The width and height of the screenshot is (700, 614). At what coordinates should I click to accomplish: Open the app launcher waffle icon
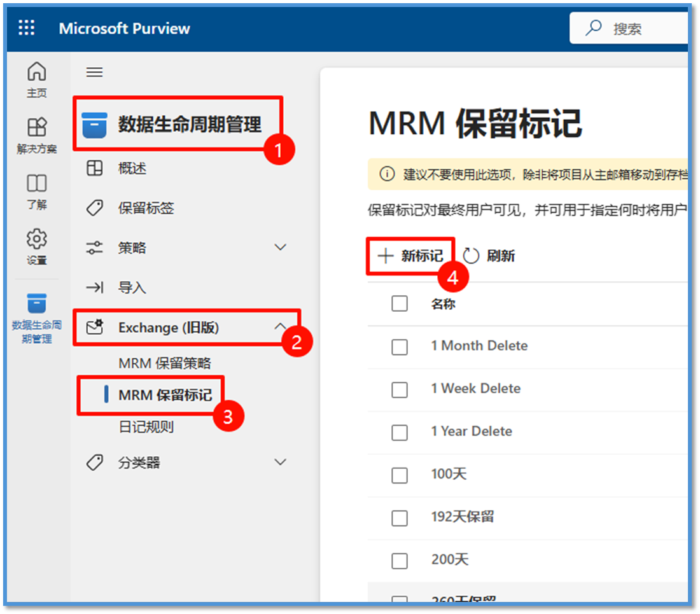[26, 27]
